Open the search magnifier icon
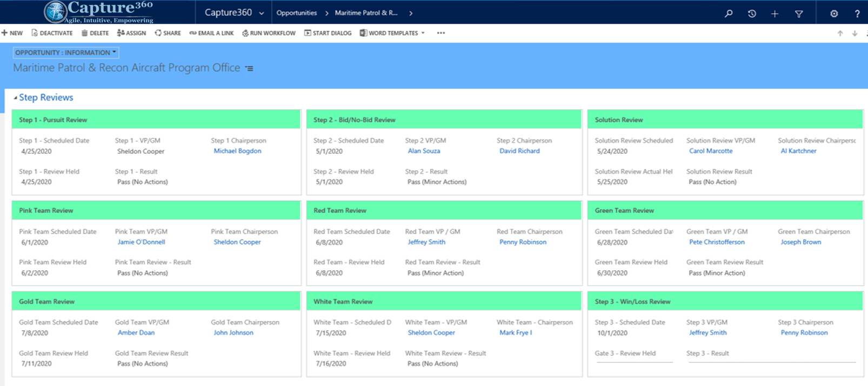 click(729, 14)
